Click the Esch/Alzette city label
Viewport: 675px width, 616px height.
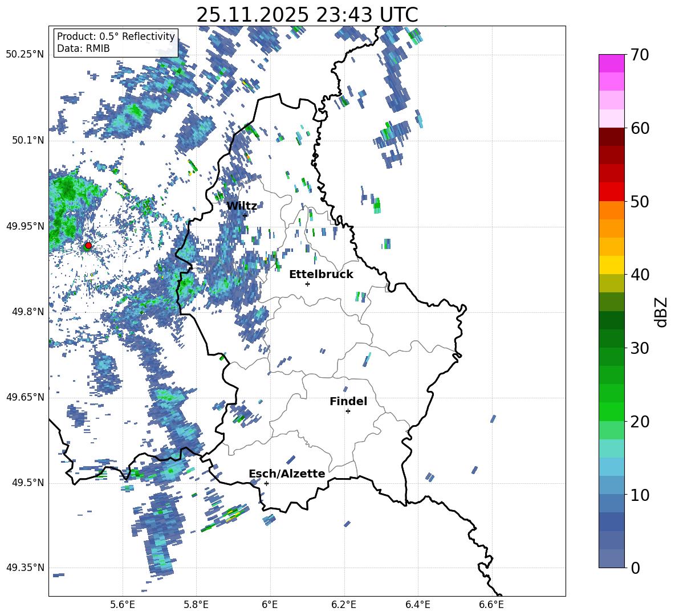[287, 474]
